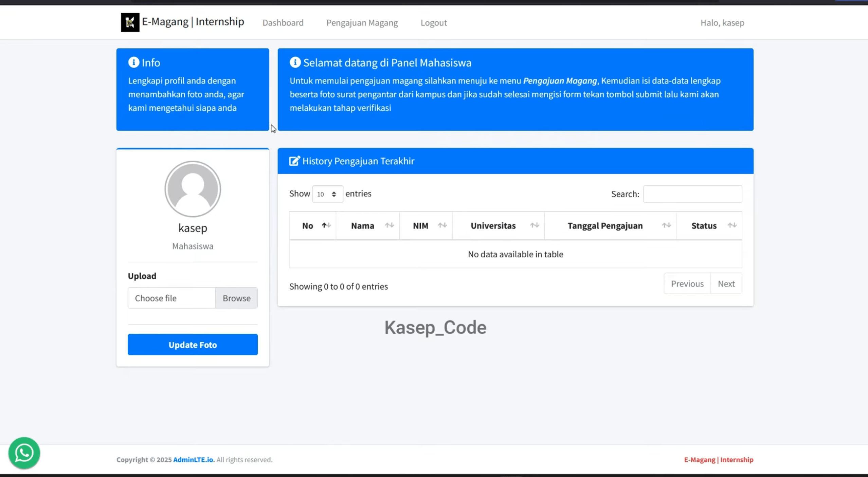Click the E-Magang logo image
This screenshot has width=868, height=477.
(x=130, y=22)
